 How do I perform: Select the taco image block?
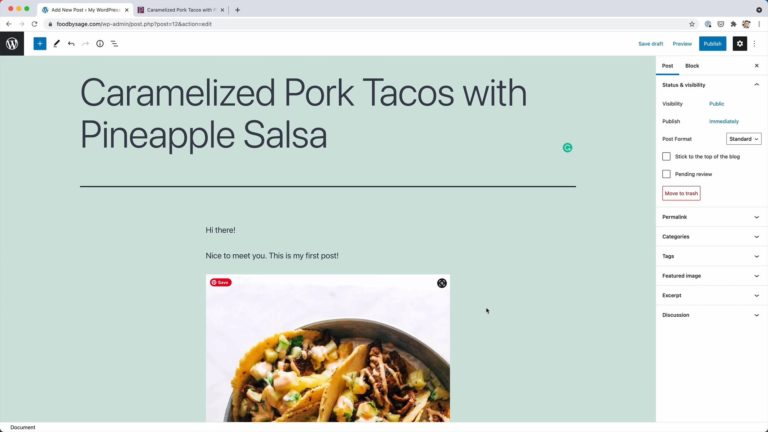pos(328,348)
